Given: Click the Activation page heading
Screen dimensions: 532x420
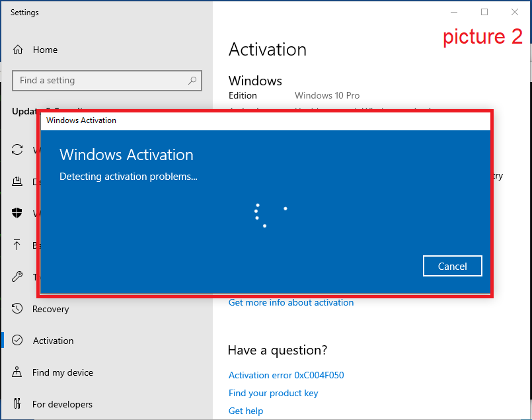Looking at the screenshot, I should click(x=268, y=50).
